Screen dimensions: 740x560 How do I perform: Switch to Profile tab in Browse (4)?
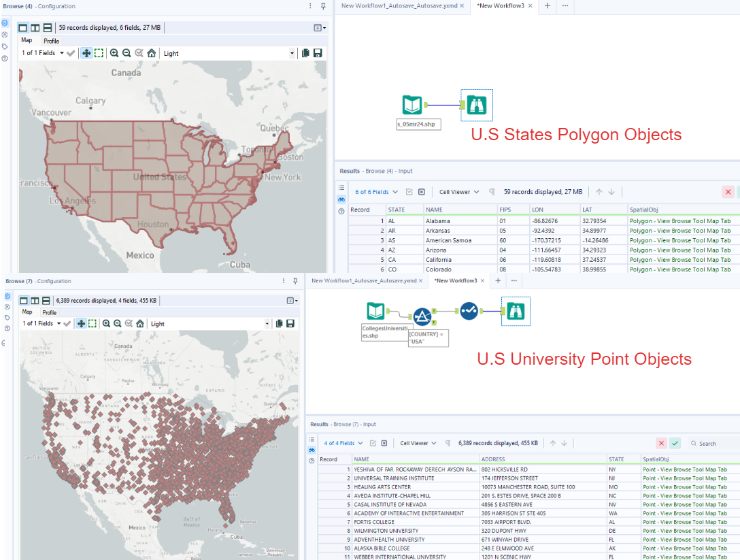point(52,41)
